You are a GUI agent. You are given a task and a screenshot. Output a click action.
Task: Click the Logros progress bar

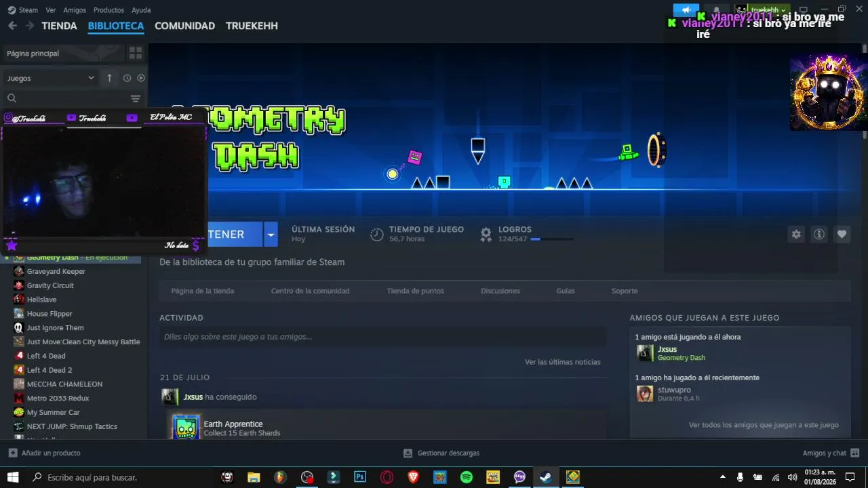click(553, 239)
